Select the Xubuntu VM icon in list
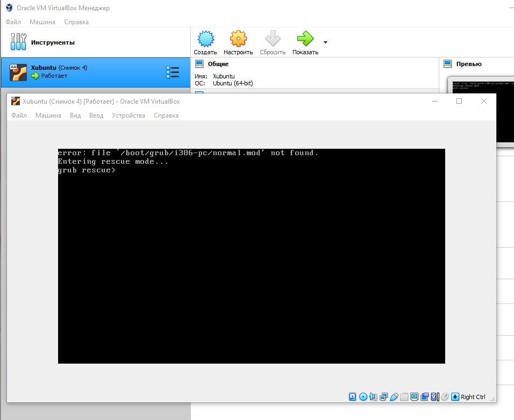The width and height of the screenshot is (514, 420). click(18, 73)
